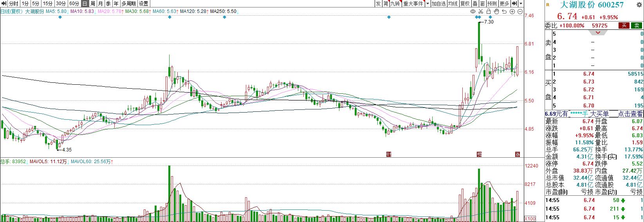Image resolution: width=644 pixels, height=222 pixels.
Task: Click the 涨 limit-up event marker
Action: pyautogui.click(x=517, y=154)
